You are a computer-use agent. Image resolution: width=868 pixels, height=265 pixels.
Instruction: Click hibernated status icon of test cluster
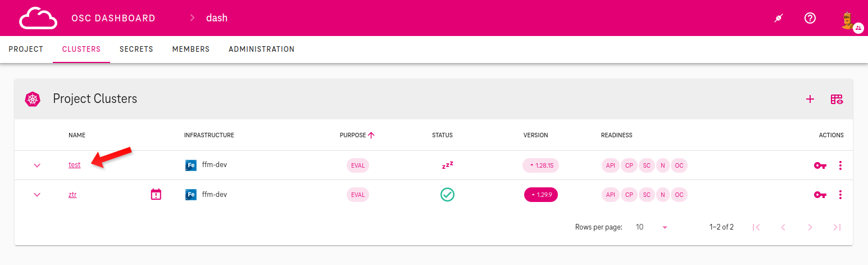447,165
